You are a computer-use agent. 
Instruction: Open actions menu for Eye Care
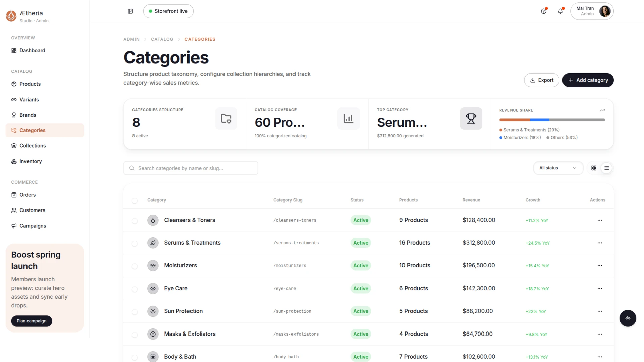click(x=600, y=289)
